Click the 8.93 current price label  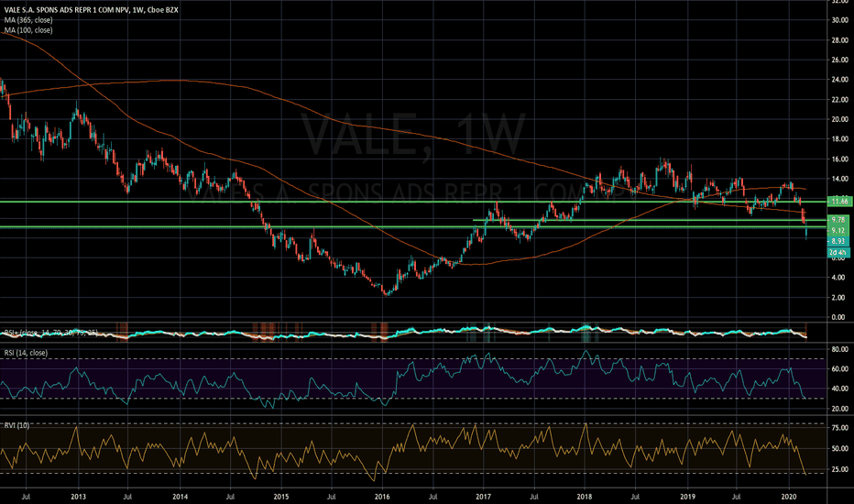point(838,241)
